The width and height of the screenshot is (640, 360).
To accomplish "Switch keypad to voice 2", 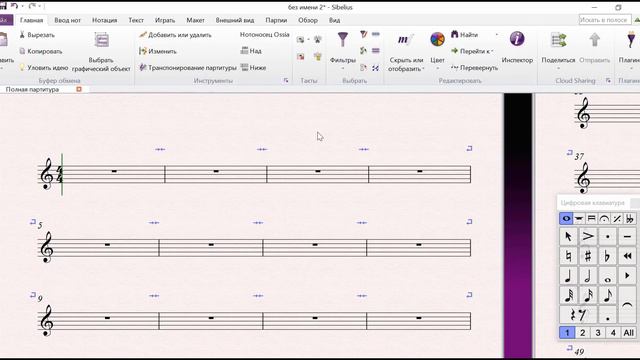I will [582, 333].
